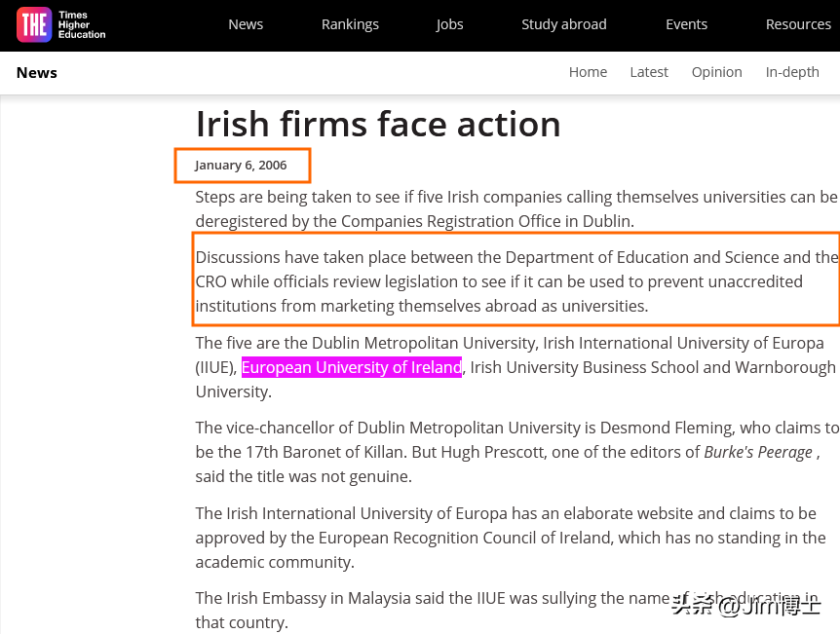The height and width of the screenshot is (634, 840).
Task: Go to the Jobs section
Action: 449,24
